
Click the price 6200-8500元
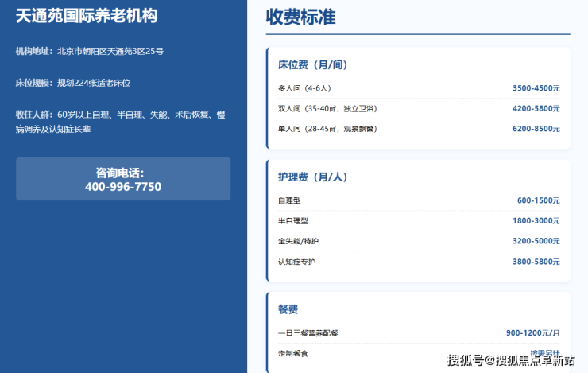pyautogui.click(x=536, y=129)
